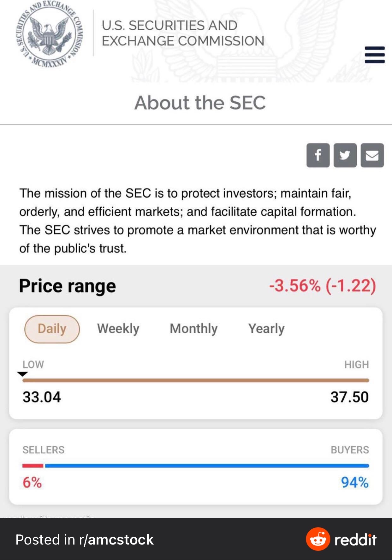
Task: Switch to Monthly price range
Action: [194, 329]
